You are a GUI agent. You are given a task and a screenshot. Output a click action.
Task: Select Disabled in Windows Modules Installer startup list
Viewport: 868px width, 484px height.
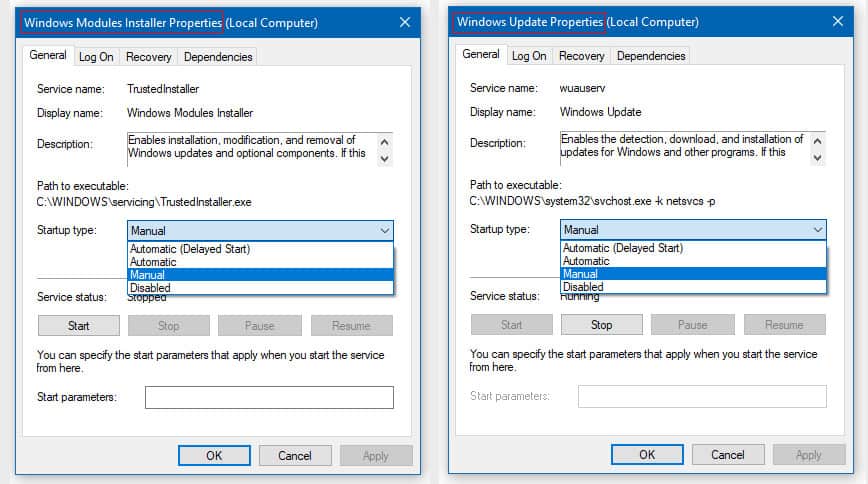(x=260, y=288)
